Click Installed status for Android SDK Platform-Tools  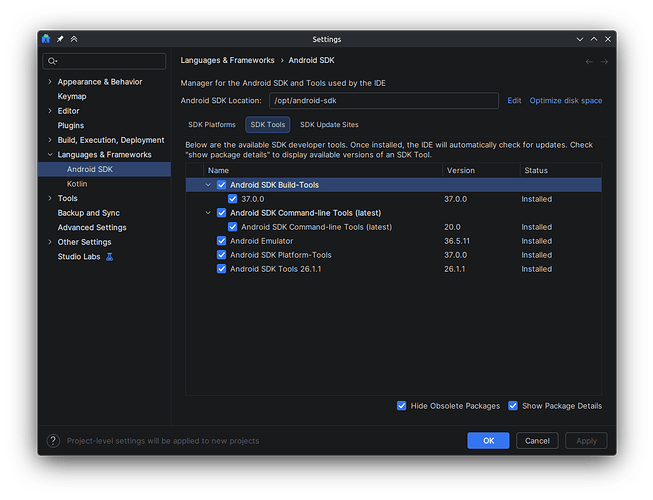point(537,255)
